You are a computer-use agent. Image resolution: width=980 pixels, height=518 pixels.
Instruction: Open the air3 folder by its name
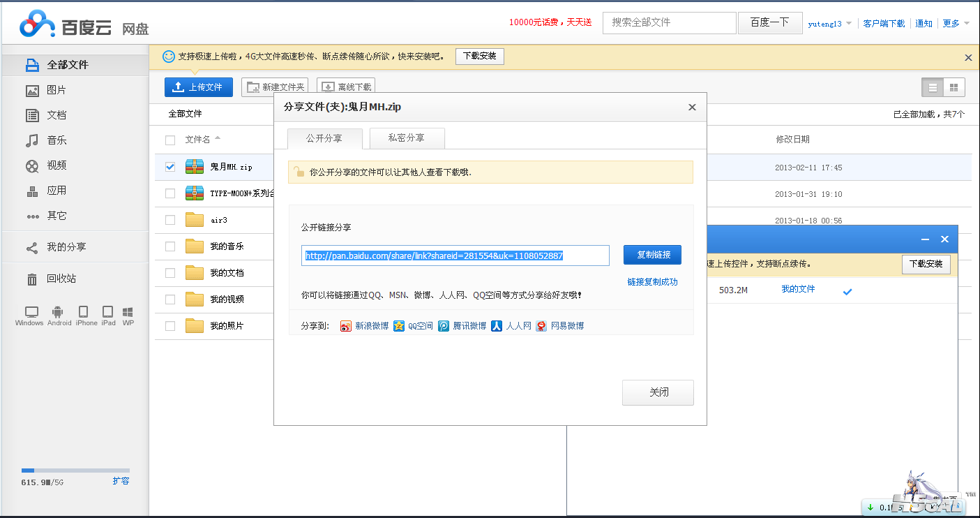coord(219,221)
